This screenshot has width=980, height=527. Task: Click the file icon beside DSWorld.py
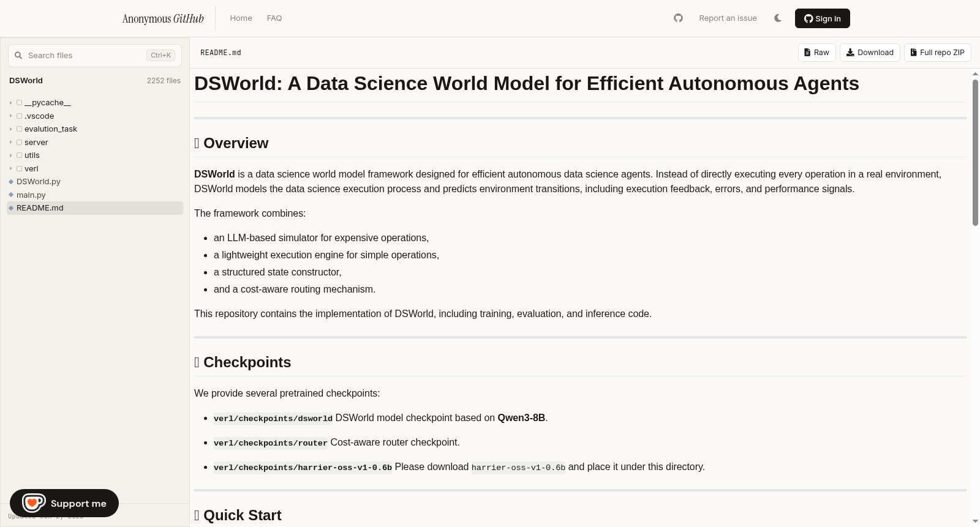click(11, 182)
